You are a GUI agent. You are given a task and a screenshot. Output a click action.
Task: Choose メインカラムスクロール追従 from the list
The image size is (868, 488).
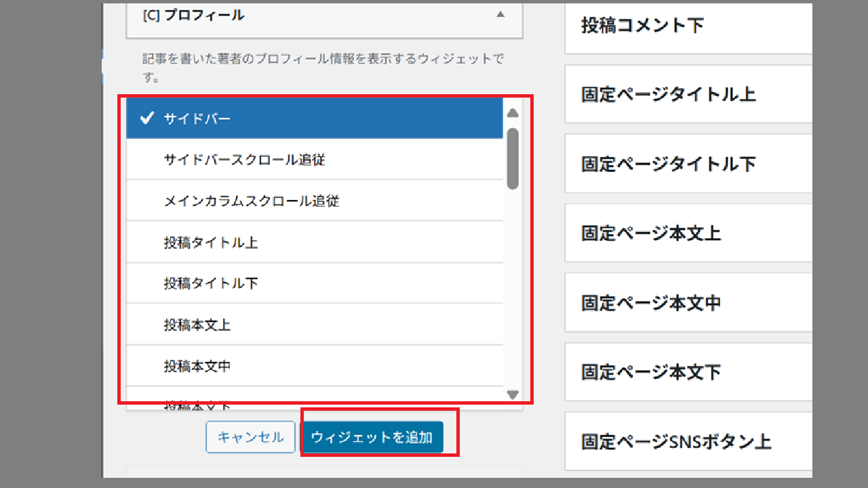(x=315, y=201)
